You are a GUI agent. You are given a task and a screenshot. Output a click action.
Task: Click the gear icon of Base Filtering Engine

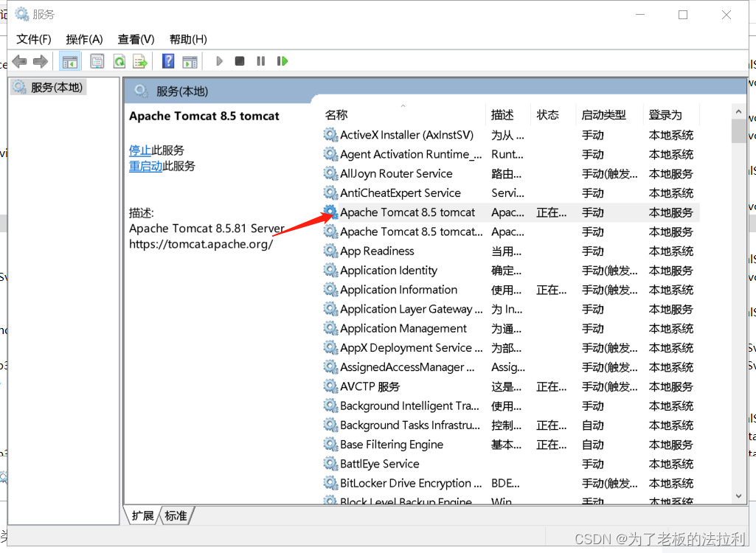point(330,444)
